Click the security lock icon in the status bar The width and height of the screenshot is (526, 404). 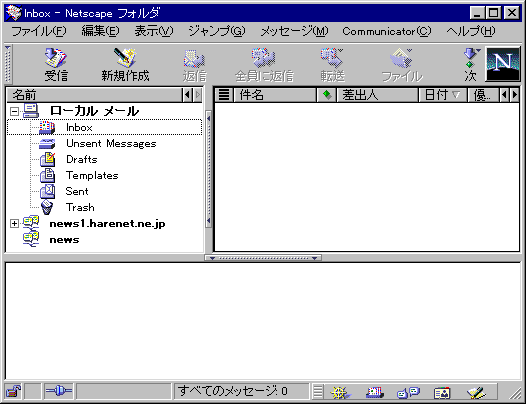coord(13,391)
